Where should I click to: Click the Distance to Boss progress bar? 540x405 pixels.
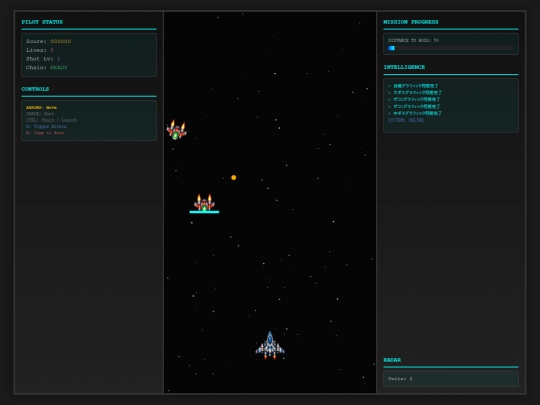450,48
